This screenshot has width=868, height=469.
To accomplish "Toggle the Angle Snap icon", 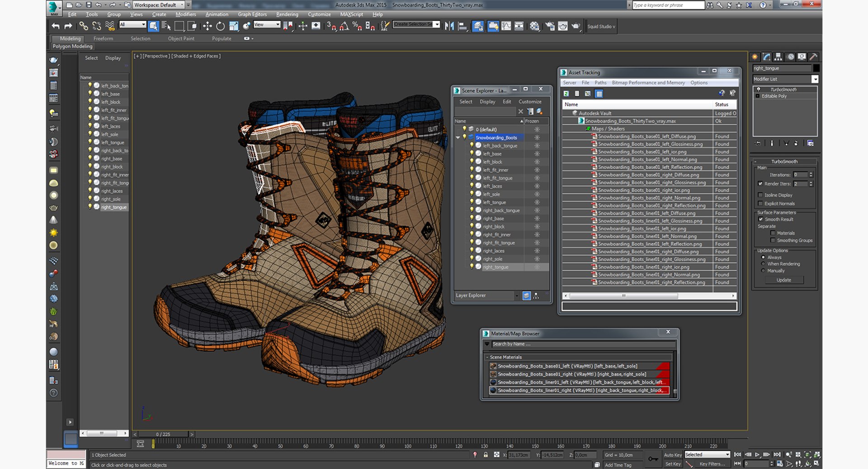I will (x=344, y=26).
